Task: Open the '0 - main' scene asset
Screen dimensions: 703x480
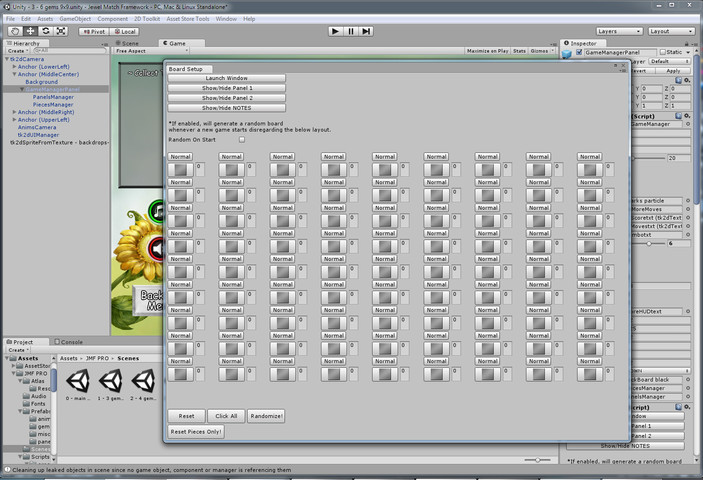Action: tap(78, 385)
